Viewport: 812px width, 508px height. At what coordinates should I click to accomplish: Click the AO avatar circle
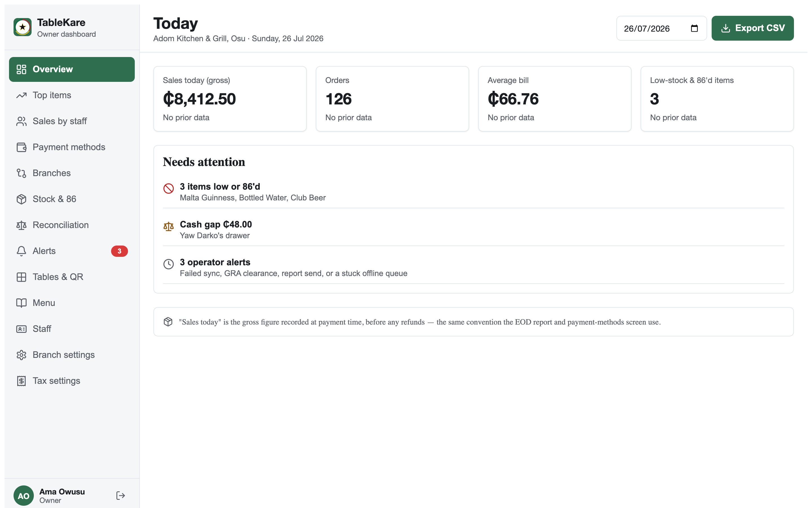point(23,496)
